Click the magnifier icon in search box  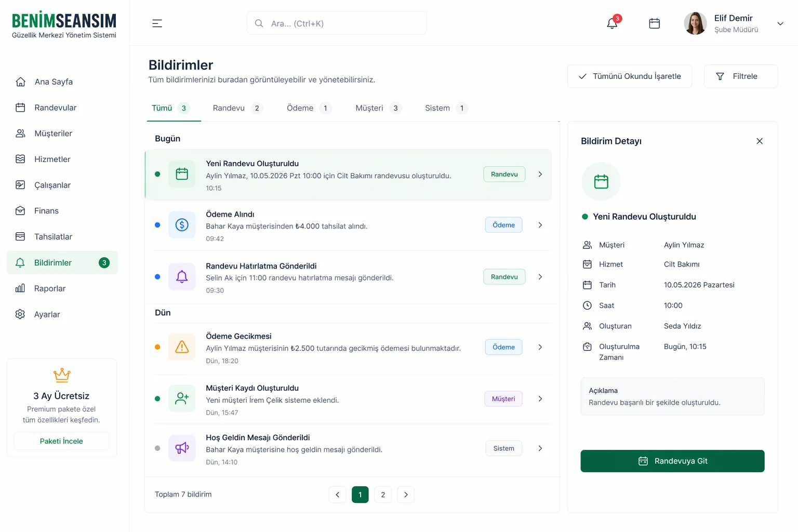[x=259, y=23]
